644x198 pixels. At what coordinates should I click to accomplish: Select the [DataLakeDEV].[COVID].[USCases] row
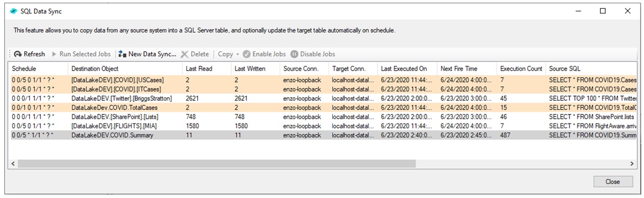tap(324, 80)
